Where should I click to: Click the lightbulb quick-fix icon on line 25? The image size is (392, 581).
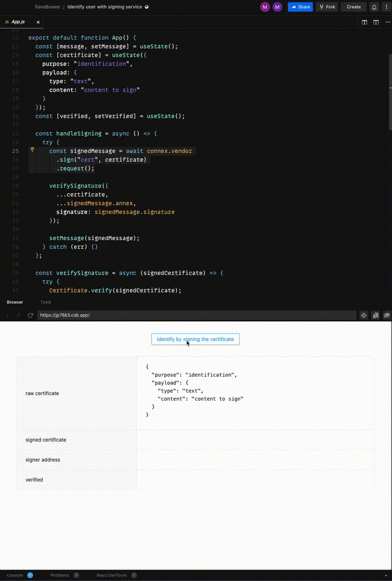32,149
